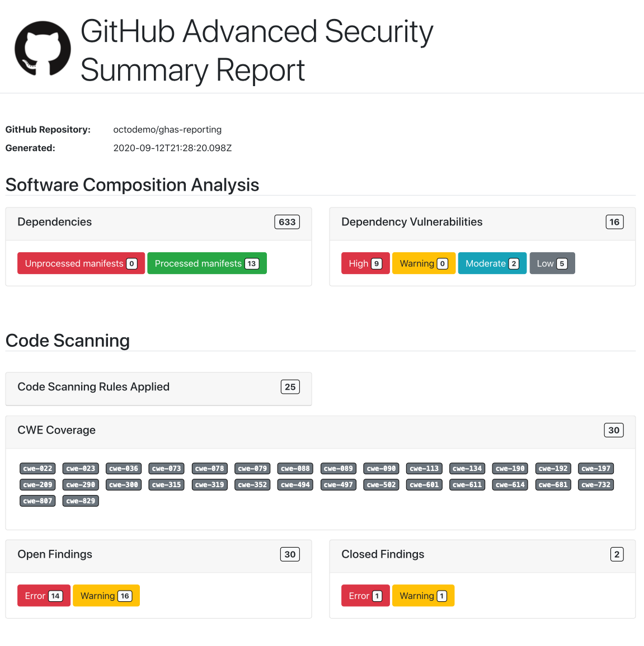Click the cwe-290 tag
Image resolution: width=644 pixels, height=646 pixels.
pyautogui.click(x=81, y=484)
